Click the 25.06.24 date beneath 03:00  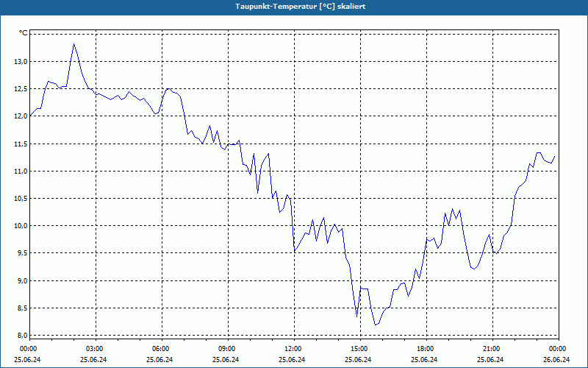click(x=94, y=359)
